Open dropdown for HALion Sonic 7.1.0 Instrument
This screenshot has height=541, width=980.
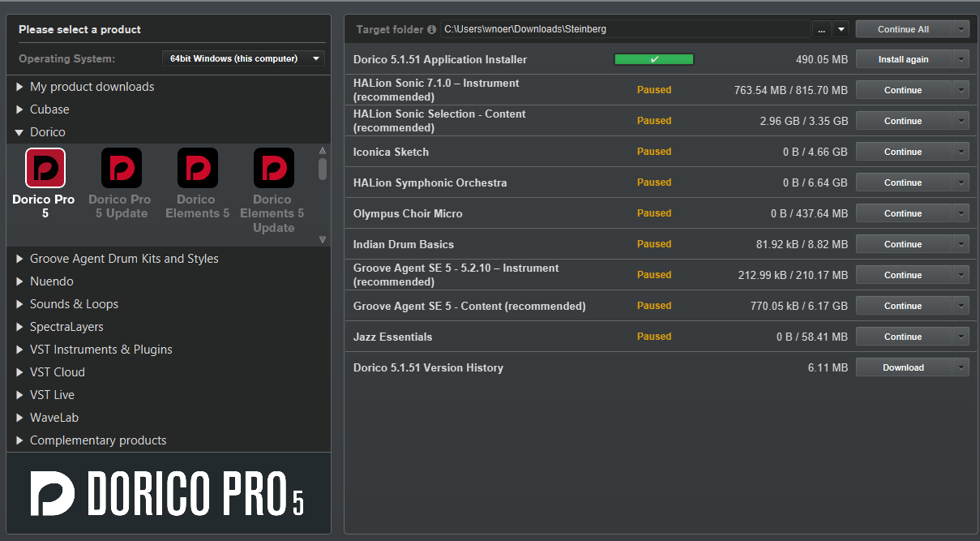point(961,90)
